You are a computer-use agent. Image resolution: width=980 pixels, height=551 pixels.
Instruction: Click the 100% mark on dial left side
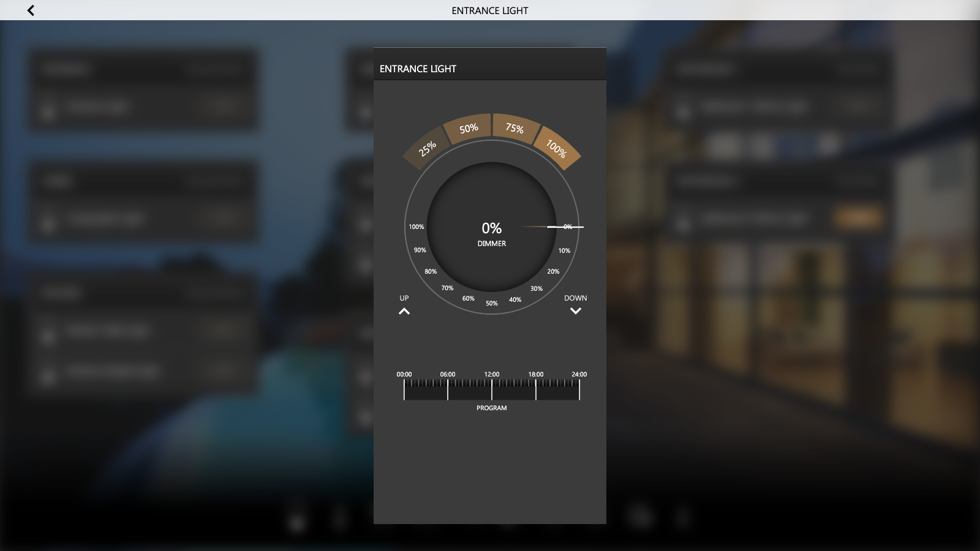417,227
